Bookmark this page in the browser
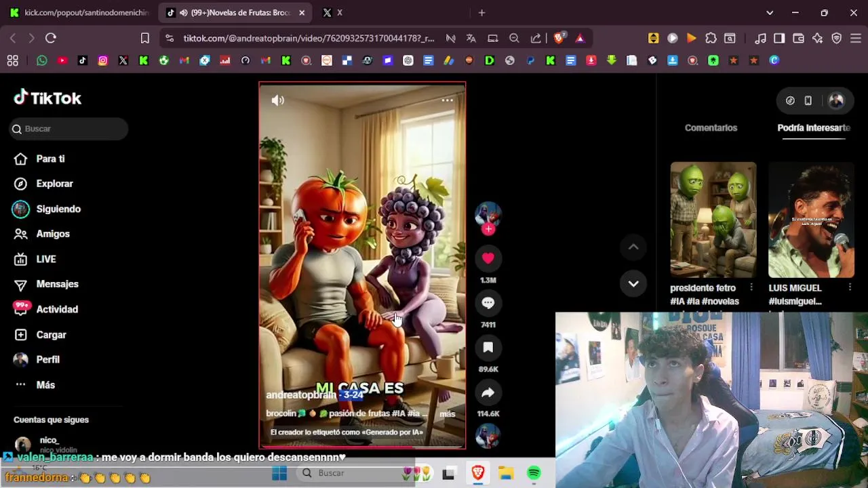868x488 pixels. click(x=144, y=38)
